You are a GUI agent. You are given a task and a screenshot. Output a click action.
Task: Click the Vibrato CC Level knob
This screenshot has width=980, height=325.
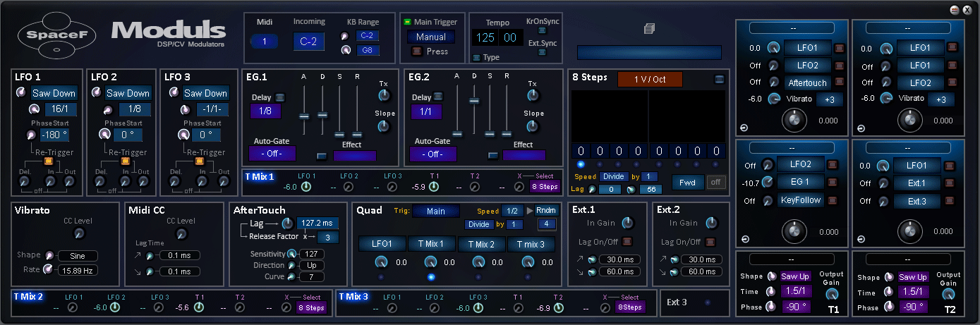[x=79, y=233]
